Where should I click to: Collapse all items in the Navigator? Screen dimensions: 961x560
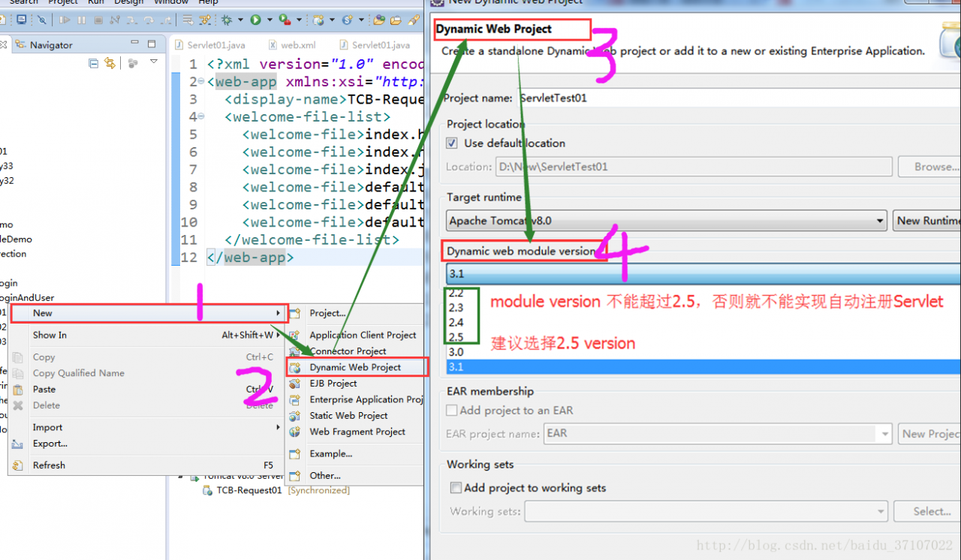tap(94, 63)
